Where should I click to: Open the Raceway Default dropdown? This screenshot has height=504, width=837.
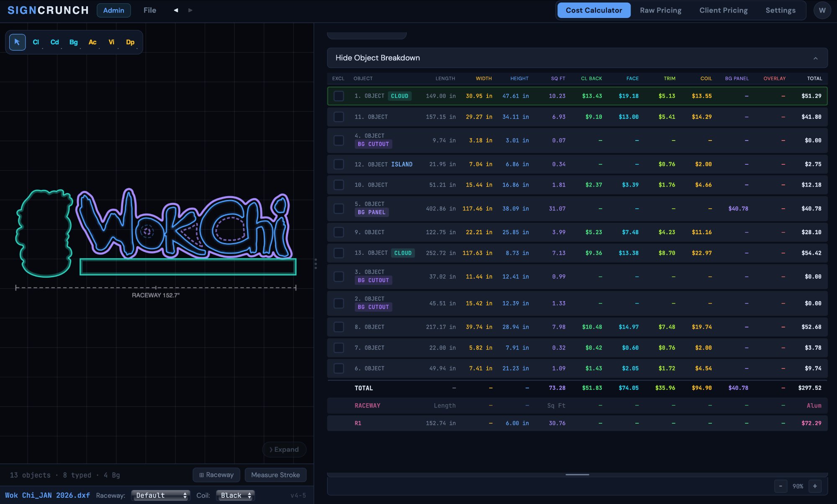161,495
